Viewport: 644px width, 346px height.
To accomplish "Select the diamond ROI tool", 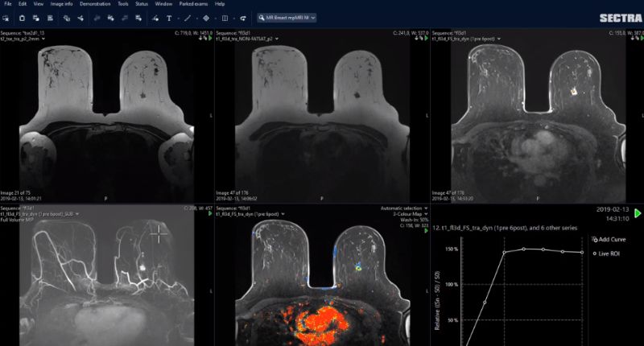I will 206,18.
